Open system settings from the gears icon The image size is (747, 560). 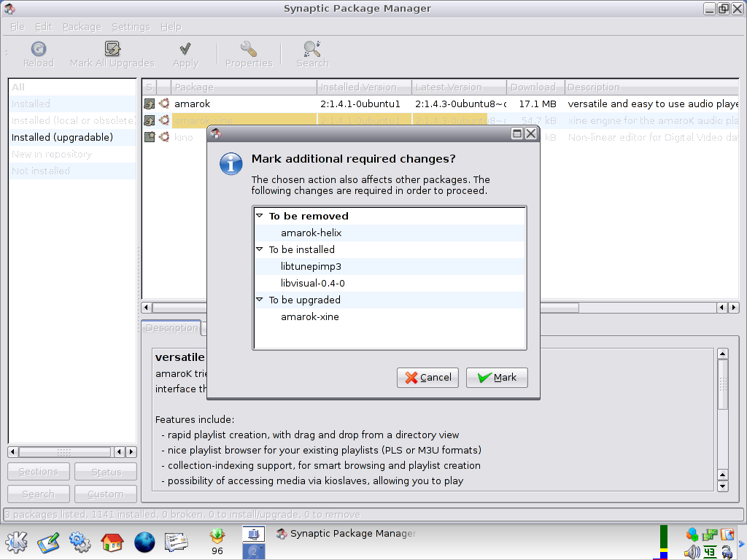[80, 542]
